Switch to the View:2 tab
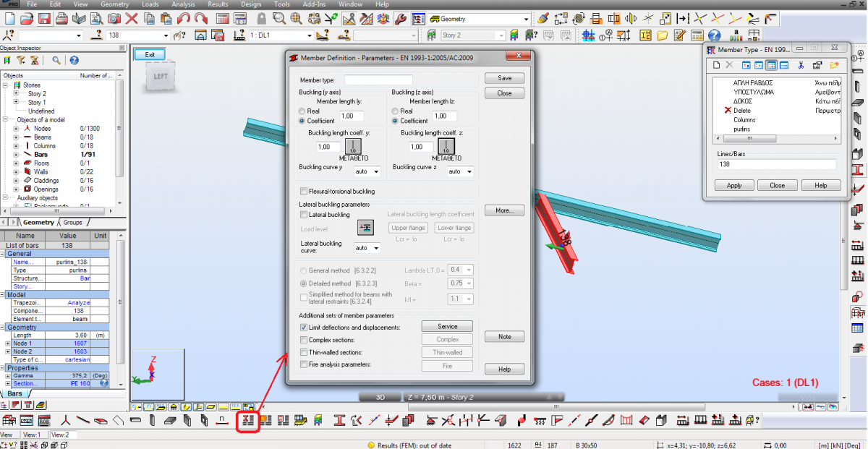This screenshot has height=449, width=868. (x=60, y=435)
